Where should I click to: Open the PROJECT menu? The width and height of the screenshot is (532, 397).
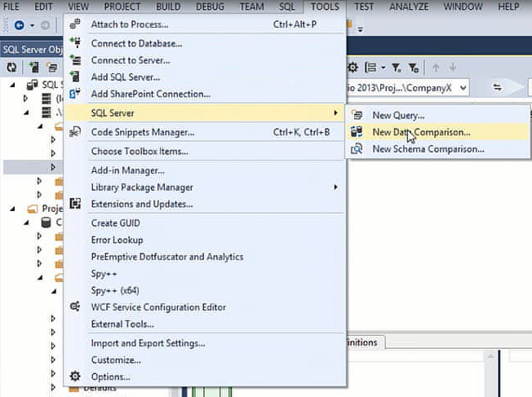122,7
